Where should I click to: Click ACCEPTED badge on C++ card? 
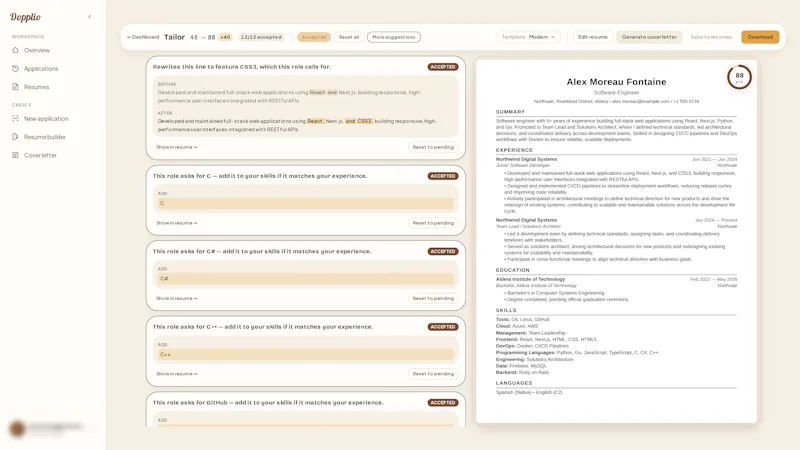point(443,327)
